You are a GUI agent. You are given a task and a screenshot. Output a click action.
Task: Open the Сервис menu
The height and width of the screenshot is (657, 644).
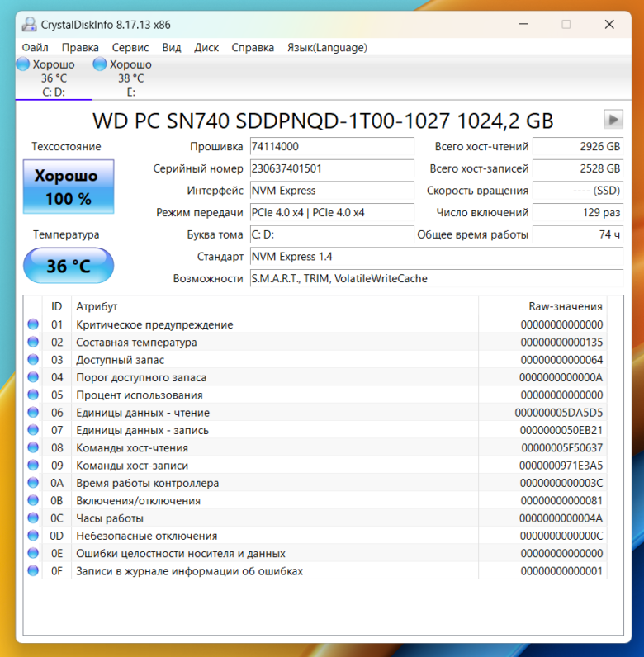click(130, 48)
